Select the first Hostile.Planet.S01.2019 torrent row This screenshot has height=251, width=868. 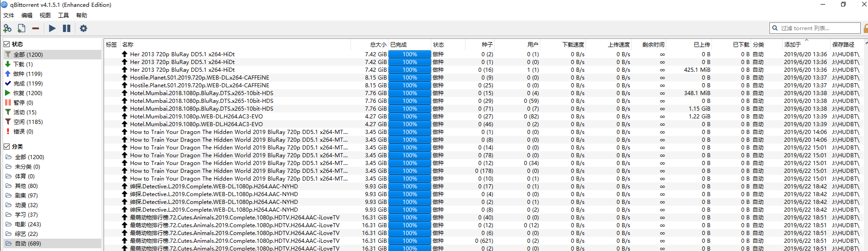pyautogui.click(x=484, y=78)
